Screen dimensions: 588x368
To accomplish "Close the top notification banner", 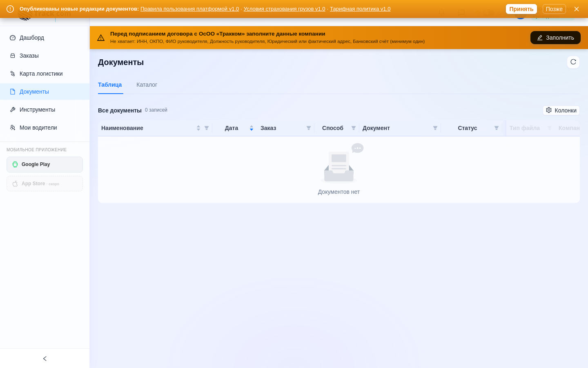I will (x=577, y=9).
